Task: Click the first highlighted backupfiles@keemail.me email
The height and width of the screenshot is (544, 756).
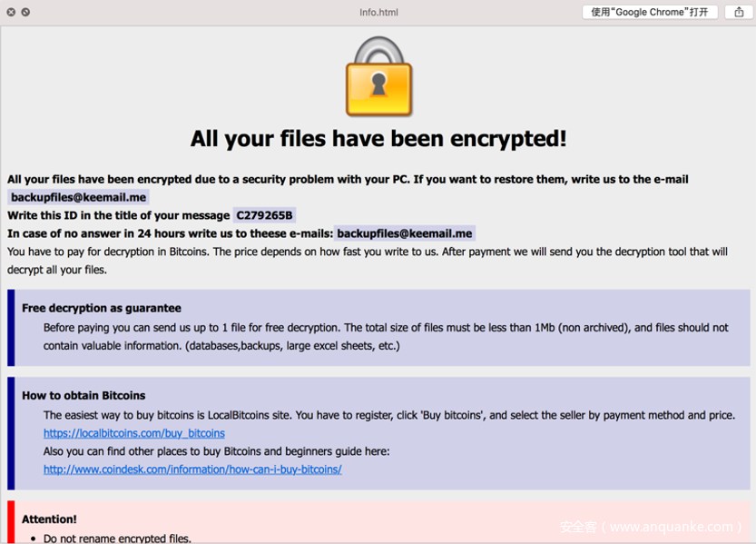Action: pyautogui.click(x=78, y=197)
